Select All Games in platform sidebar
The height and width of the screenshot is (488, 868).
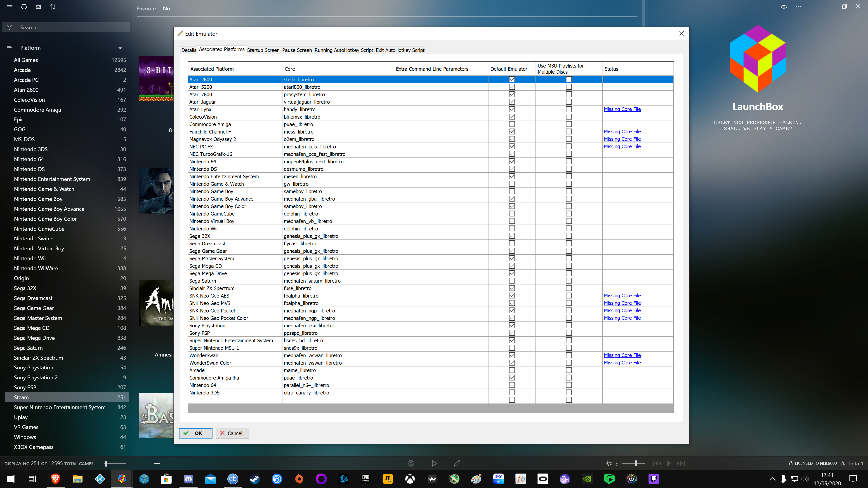point(67,60)
